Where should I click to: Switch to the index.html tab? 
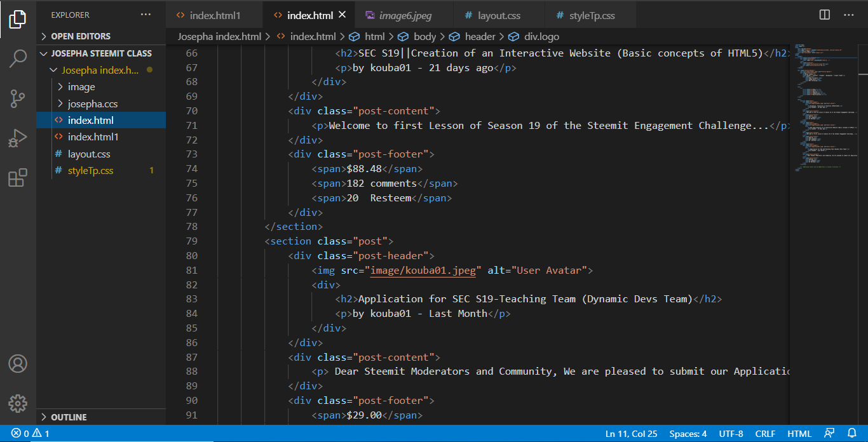click(309, 15)
